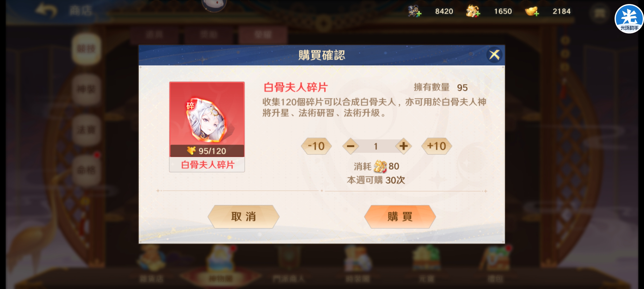The image size is (644, 289).
Task: Subtract ten with the -10 button
Action: tap(316, 146)
